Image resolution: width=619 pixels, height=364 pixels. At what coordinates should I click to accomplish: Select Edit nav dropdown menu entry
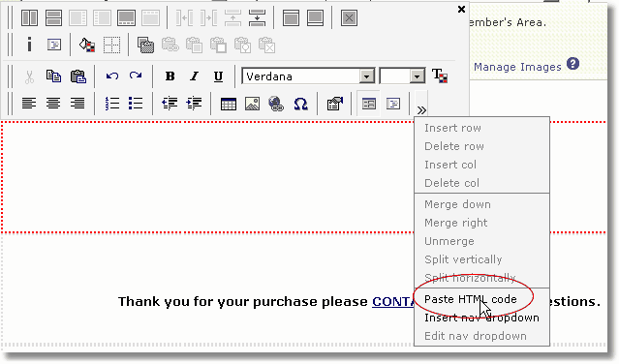[x=476, y=336]
